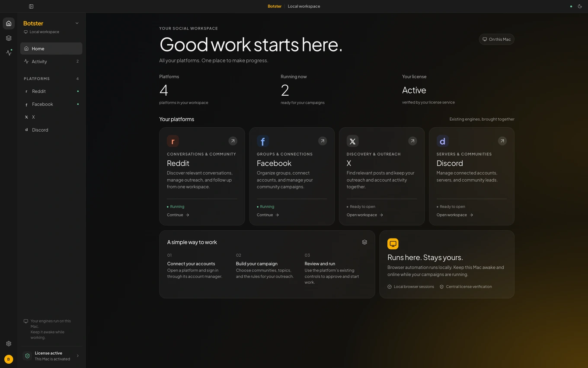
Task: Open Facebook in the Platforms list
Action: pyautogui.click(x=51, y=104)
